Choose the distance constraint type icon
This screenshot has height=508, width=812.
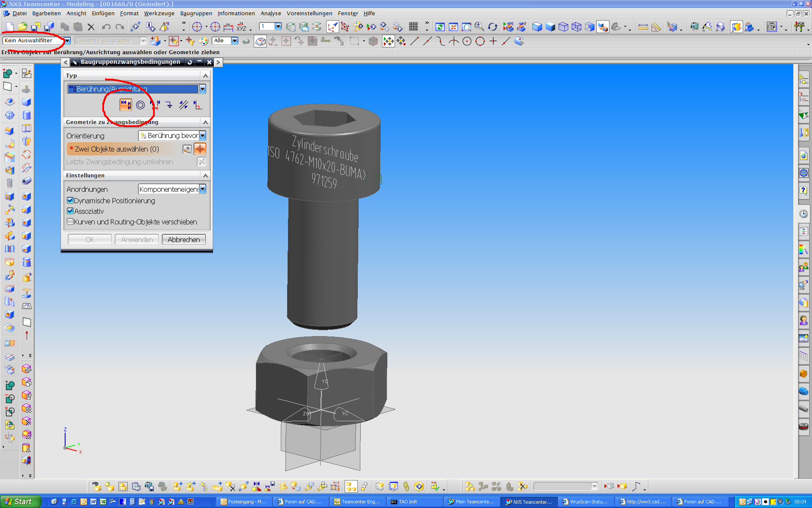[155, 105]
